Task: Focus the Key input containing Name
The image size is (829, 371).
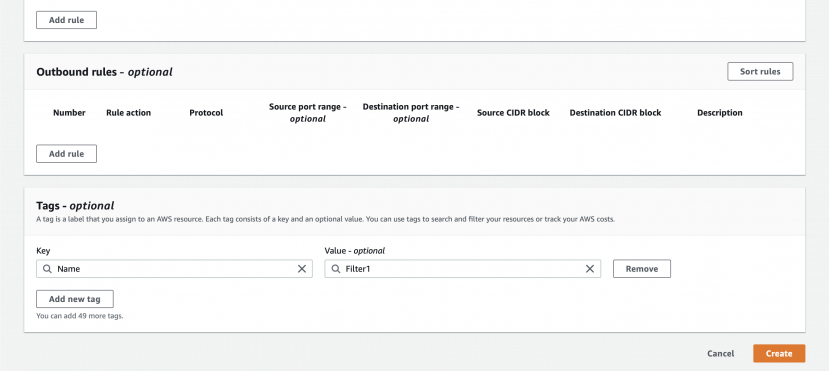Action: pyautogui.click(x=174, y=268)
